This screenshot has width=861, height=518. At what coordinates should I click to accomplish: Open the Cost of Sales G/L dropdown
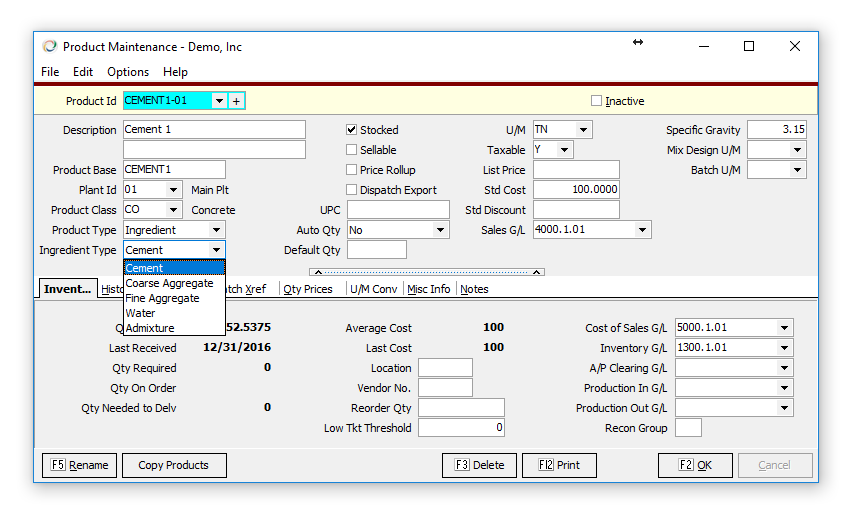point(784,328)
